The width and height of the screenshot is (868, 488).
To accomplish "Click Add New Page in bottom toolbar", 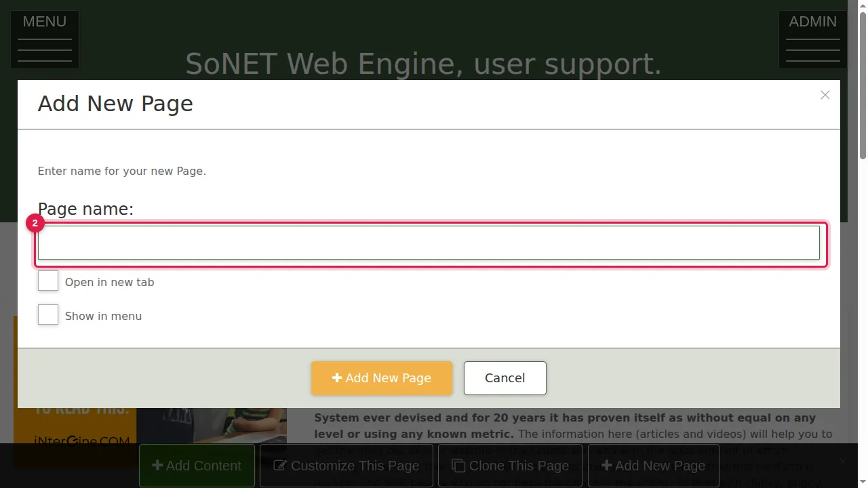I will (x=653, y=466).
